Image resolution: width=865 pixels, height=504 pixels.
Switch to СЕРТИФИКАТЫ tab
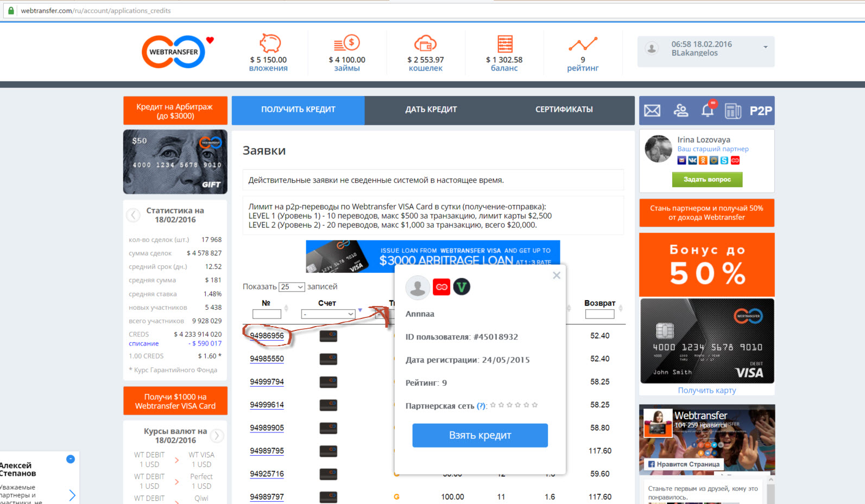coord(564,110)
